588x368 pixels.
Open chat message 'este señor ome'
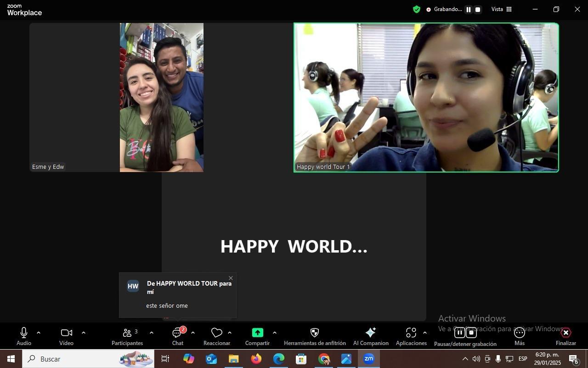click(167, 305)
